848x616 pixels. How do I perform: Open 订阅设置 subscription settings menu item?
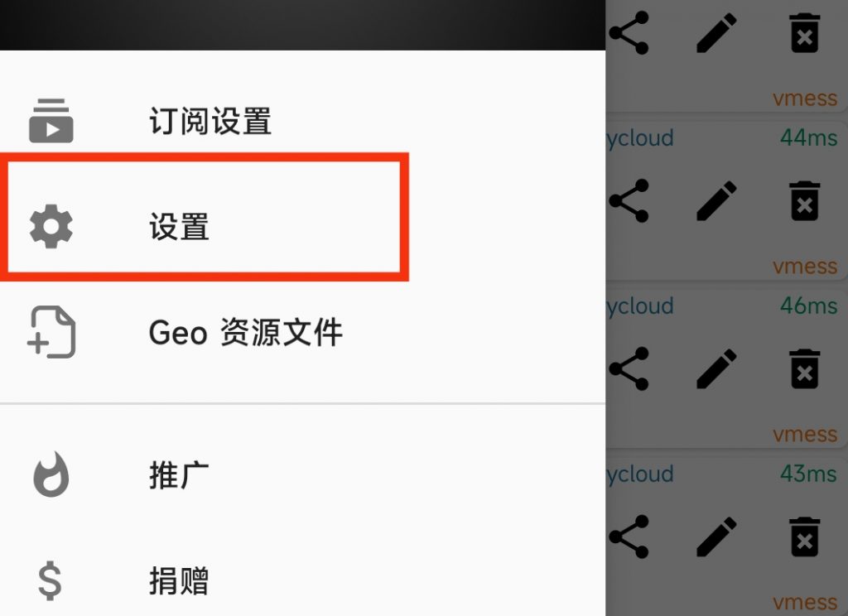point(302,121)
